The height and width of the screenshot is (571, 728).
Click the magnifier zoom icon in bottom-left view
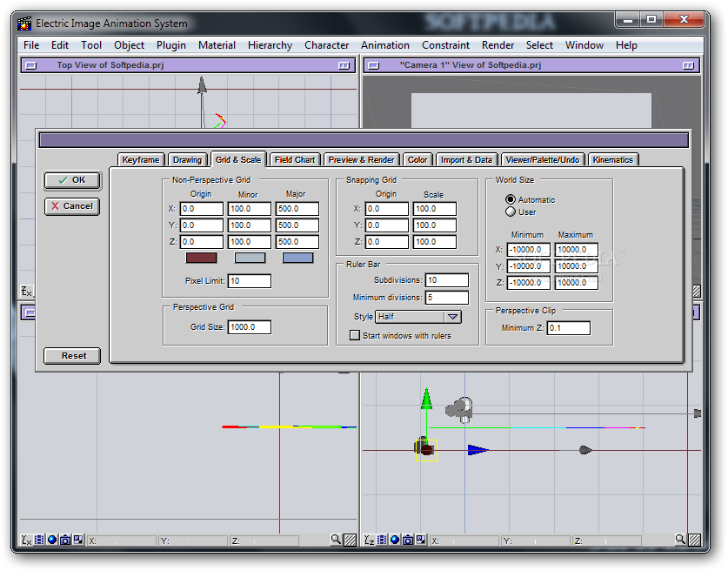337,541
